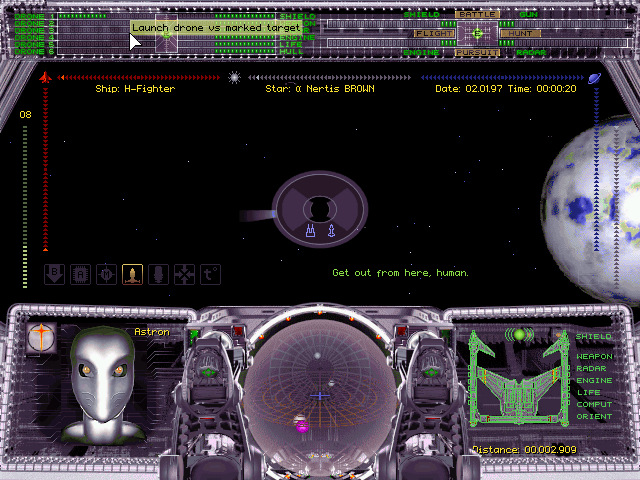Click the blue crosshair in radar sphere

point(320,396)
